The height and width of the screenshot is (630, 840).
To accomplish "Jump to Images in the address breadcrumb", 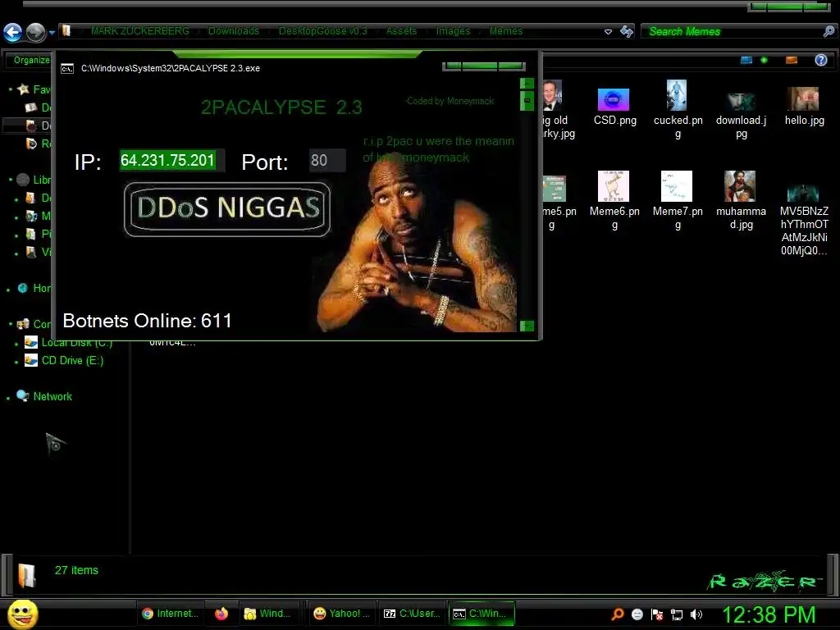I will tap(453, 31).
